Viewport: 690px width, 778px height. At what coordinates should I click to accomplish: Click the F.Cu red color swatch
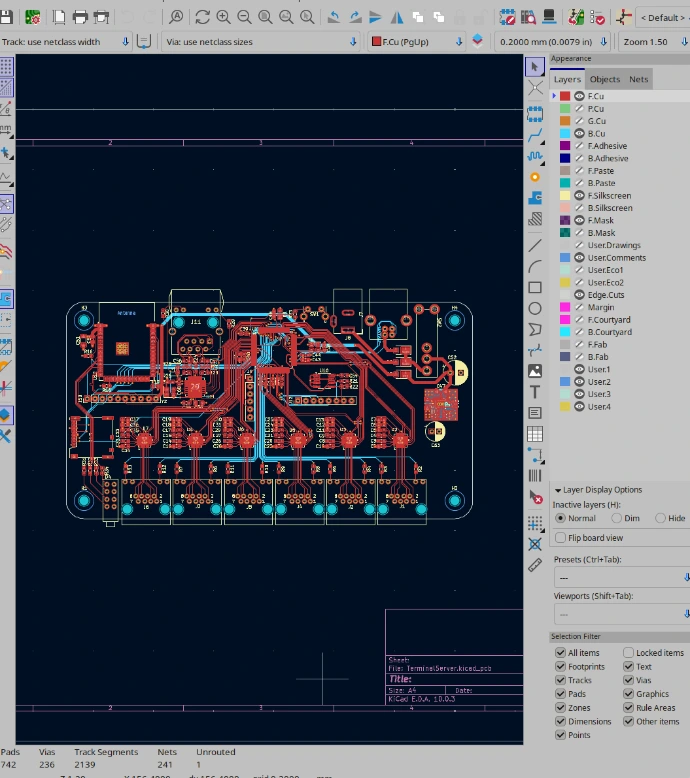565,96
